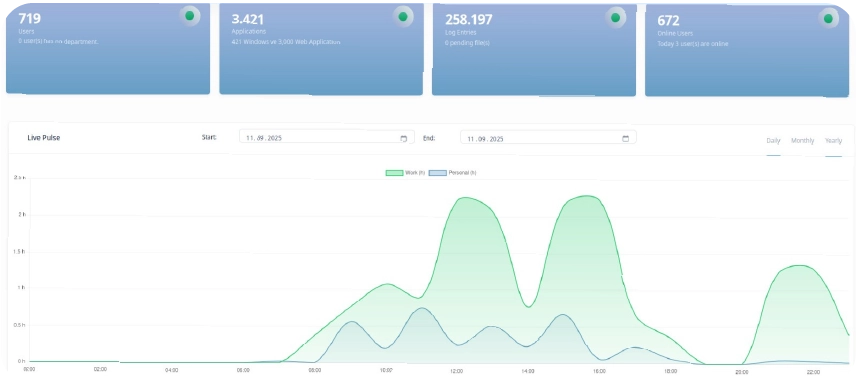Screen dimensions: 858x387
Task: Click the '0 h' y-axis label
Action: point(22,361)
